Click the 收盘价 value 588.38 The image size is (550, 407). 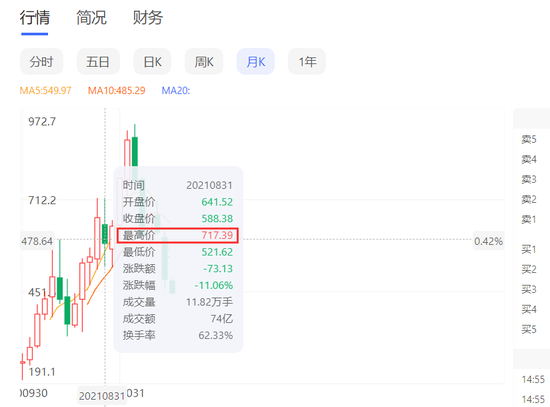[x=217, y=218]
